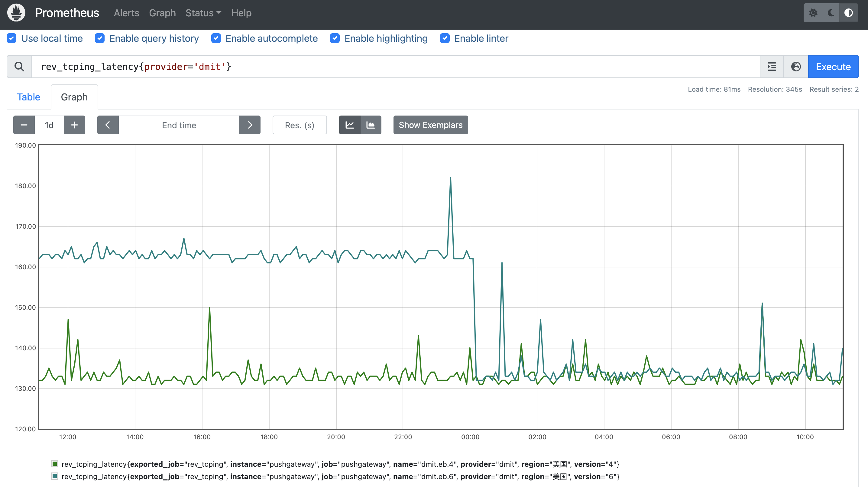Switch to the Table tab
868x487 pixels.
pos(29,97)
